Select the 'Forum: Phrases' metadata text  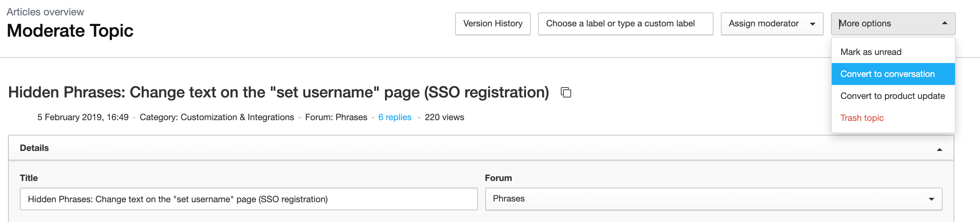coord(336,117)
